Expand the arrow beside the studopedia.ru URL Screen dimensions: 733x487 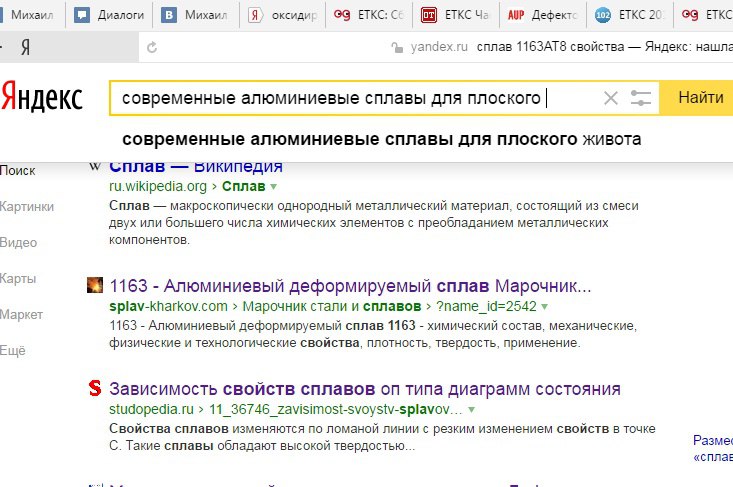point(472,409)
